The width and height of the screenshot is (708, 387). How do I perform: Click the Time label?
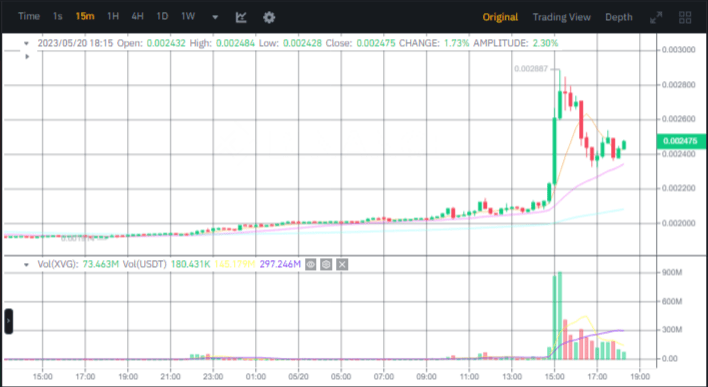coord(29,17)
